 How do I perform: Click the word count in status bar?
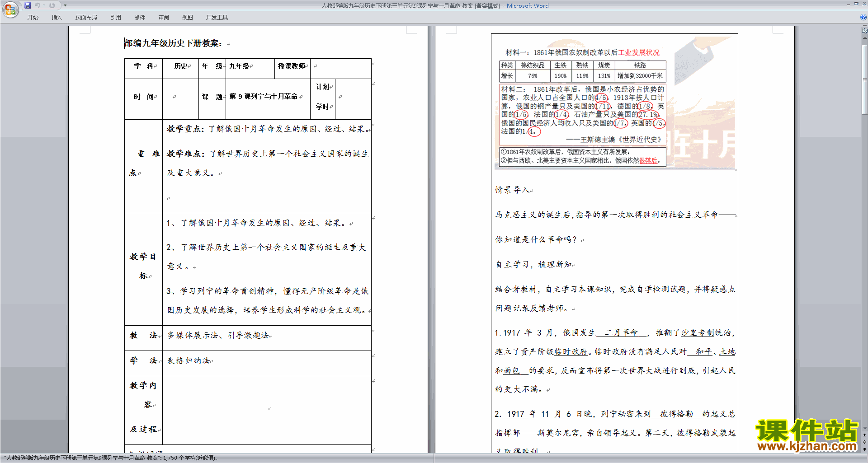[x=112, y=458]
